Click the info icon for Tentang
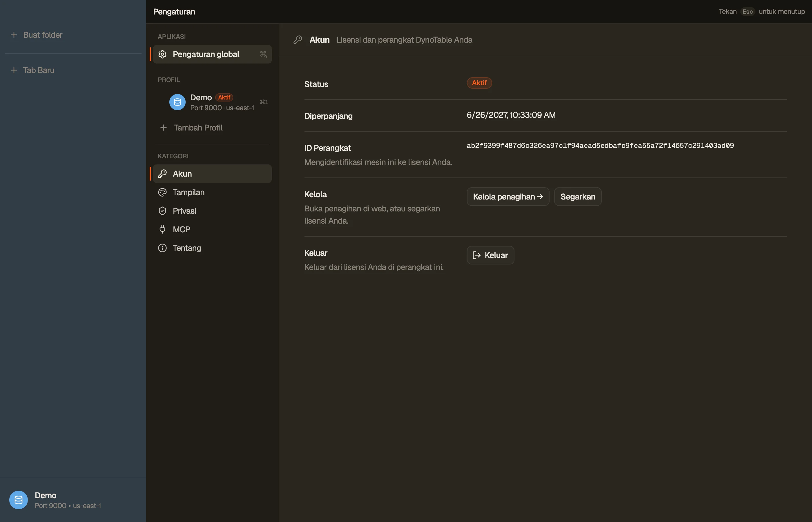 pyautogui.click(x=162, y=248)
